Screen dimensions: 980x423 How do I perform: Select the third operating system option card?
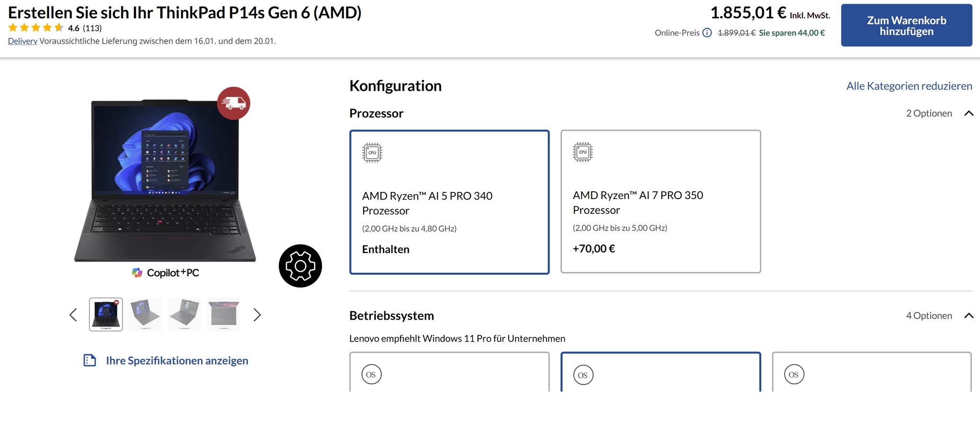tap(871, 372)
